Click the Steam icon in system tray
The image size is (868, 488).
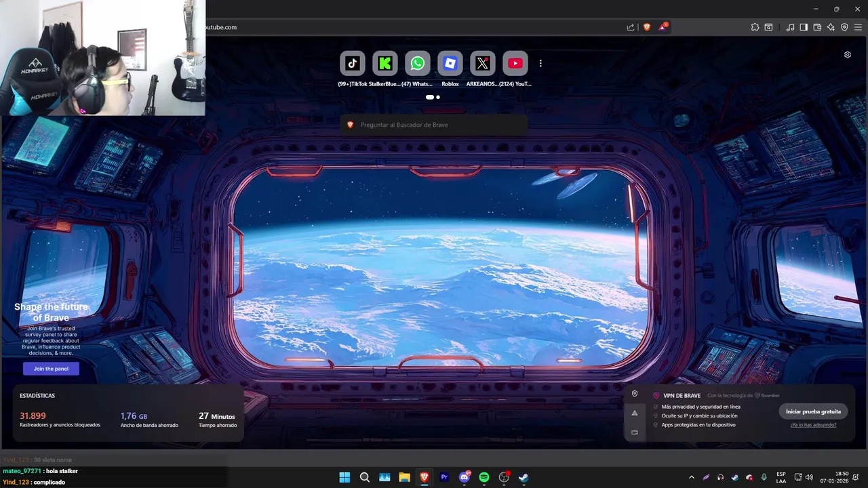click(x=734, y=477)
